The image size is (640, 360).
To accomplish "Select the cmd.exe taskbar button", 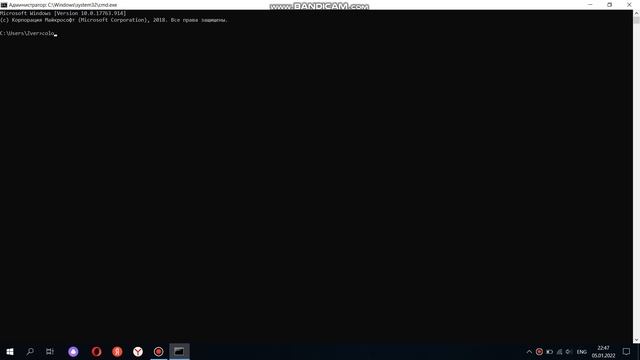I will tap(179, 351).
